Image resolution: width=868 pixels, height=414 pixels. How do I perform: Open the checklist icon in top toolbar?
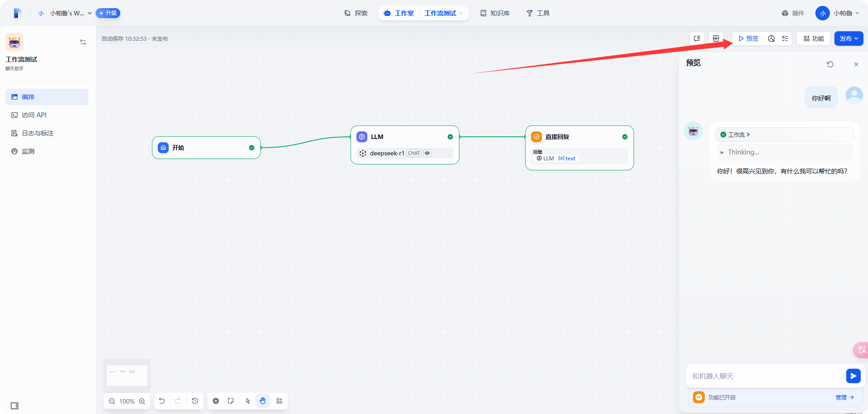[x=785, y=39]
